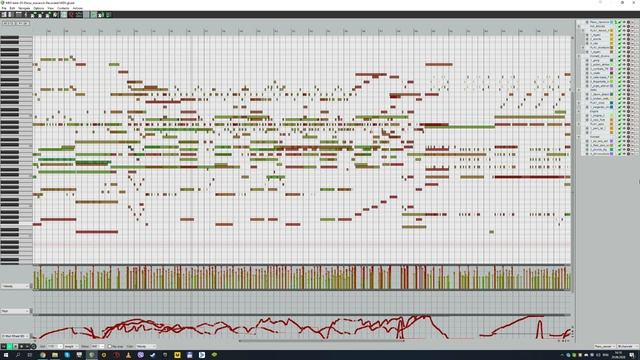Click the Piano_staccato track color swatch
The image size is (640, 360).
611,22
